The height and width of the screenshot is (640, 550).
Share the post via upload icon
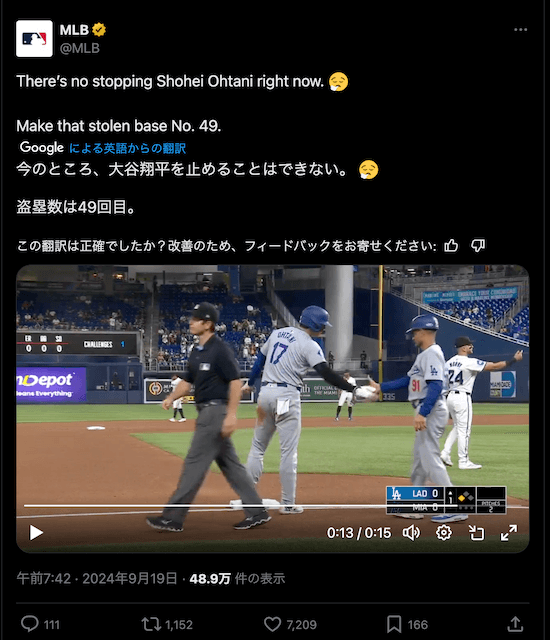point(515,624)
